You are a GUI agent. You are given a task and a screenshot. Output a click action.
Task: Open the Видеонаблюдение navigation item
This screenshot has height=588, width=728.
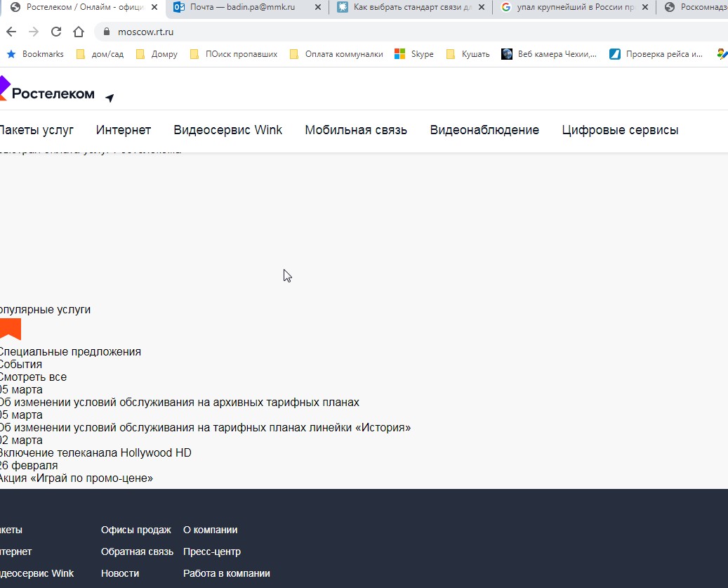[484, 130]
